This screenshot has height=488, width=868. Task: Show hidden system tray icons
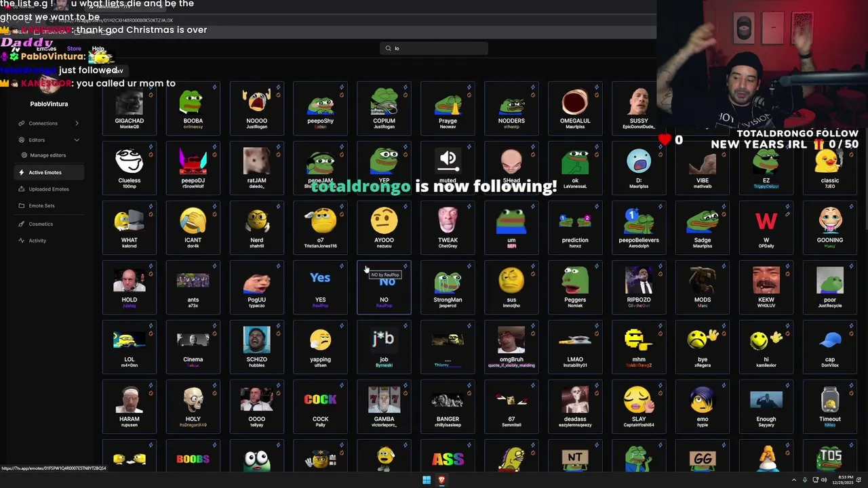tap(794, 480)
